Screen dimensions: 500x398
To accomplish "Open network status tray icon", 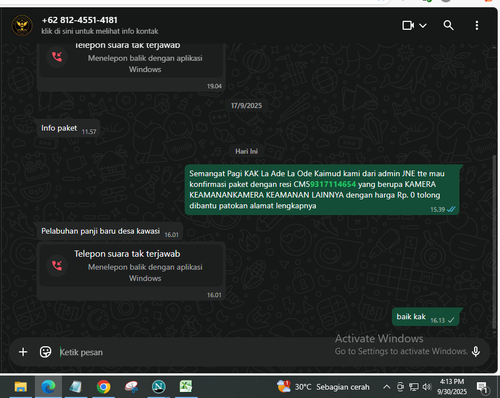I will pyautogui.click(x=414, y=387).
